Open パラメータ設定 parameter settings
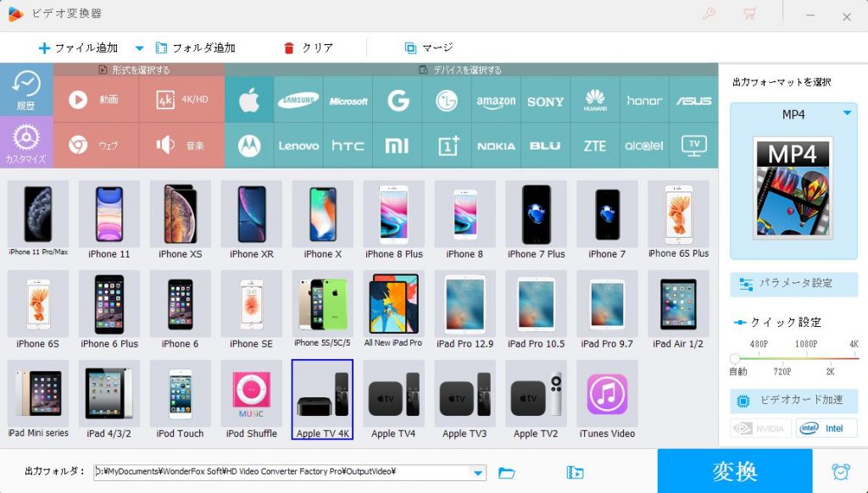This screenshot has height=493, width=868. (x=793, y=284)
